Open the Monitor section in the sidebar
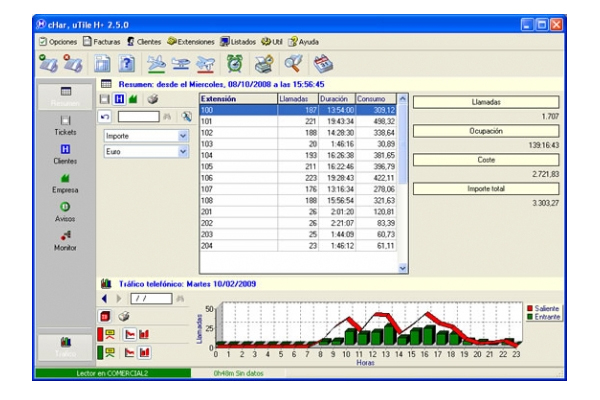Image resolution: width=600 pixels, height=400 pixels. (x=65, y=240)
